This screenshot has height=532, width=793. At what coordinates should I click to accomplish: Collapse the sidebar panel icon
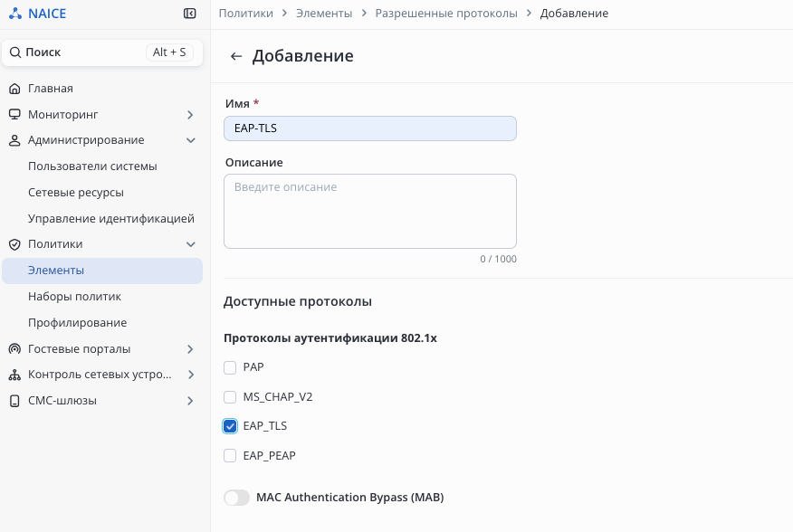pos(190,14)
